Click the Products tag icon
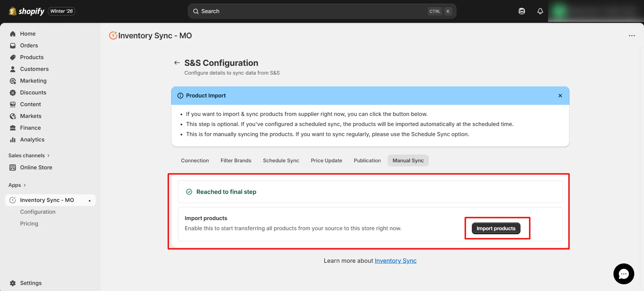644x291 pixels. [13, 57]
